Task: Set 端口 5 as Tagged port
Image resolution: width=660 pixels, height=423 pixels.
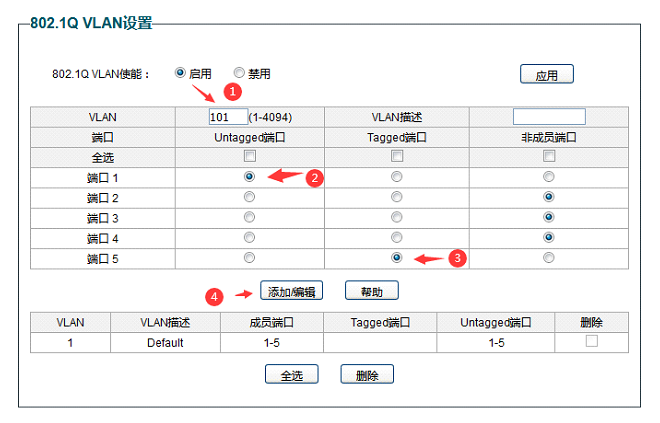Action: coord(397,257)
